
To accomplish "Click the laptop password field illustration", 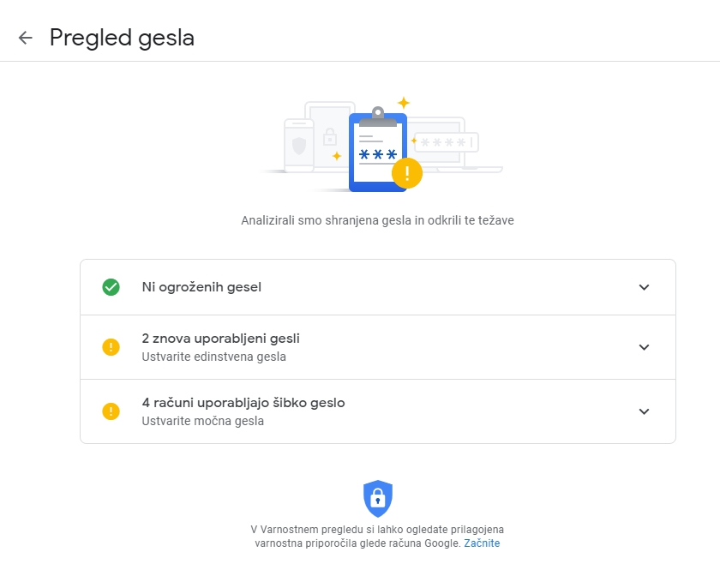I will click(x=447, y=142).
